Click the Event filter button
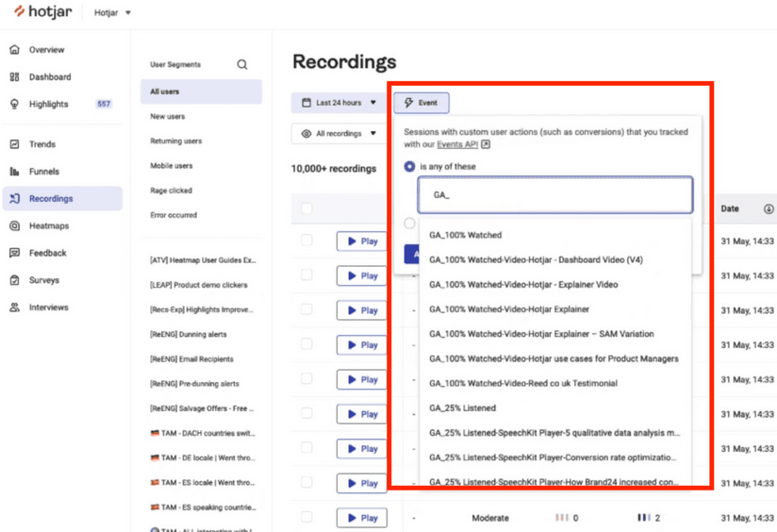The height and width of the screenshot is (532, 777). pos(422,103)
